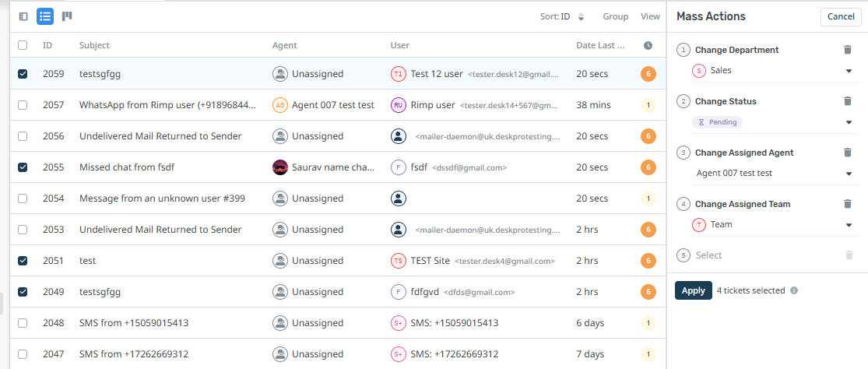
Task: Open the Agent 007 test test dropdown
Action: coord(849,174)
